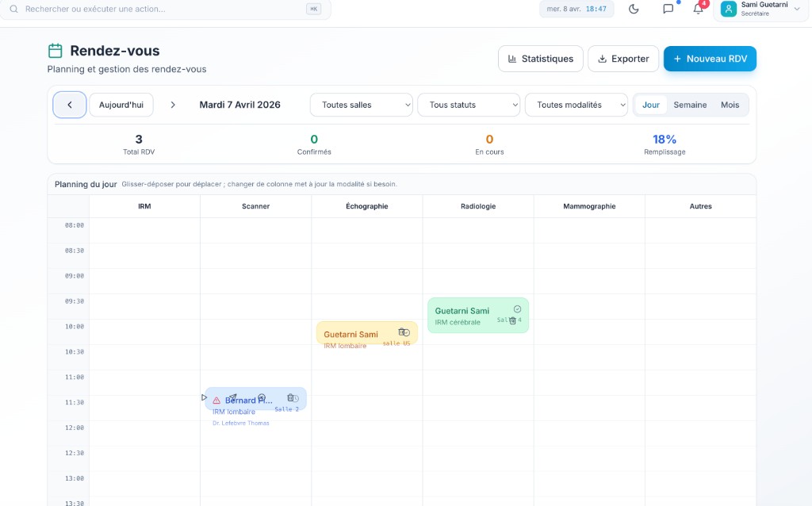
Task: Click the Dr. Lefebvre Thomas text
Action: pyautogui.click(x=241, y=424)
